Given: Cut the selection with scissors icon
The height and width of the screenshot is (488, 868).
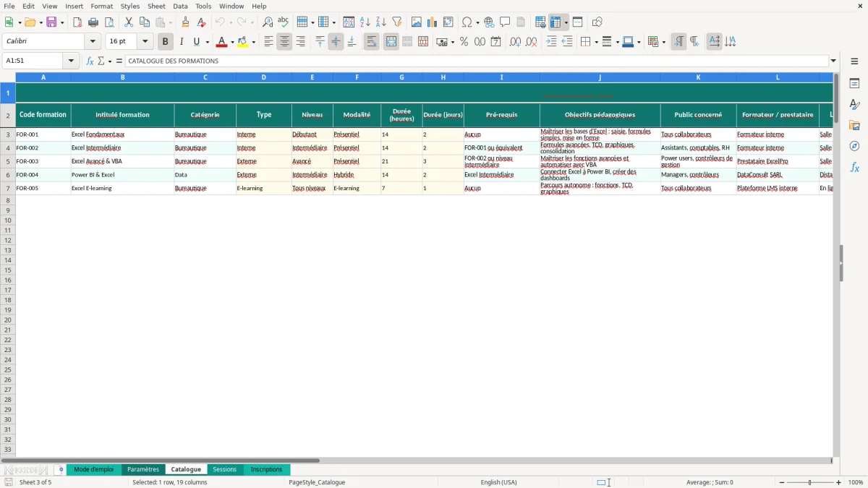Looking at the screenshot, I should coord(129,22).
